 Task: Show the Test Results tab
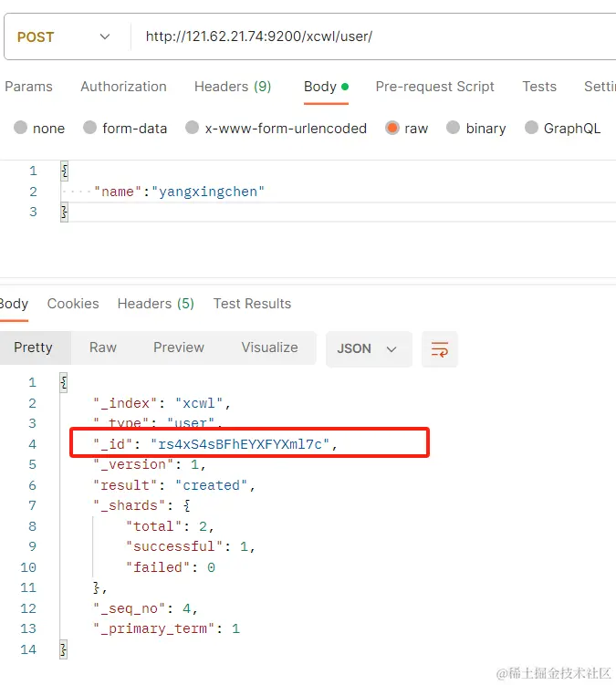(x=252, y=304)
